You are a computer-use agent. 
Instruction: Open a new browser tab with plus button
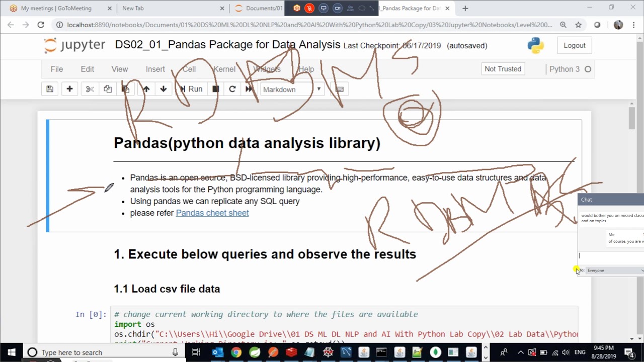465,8
